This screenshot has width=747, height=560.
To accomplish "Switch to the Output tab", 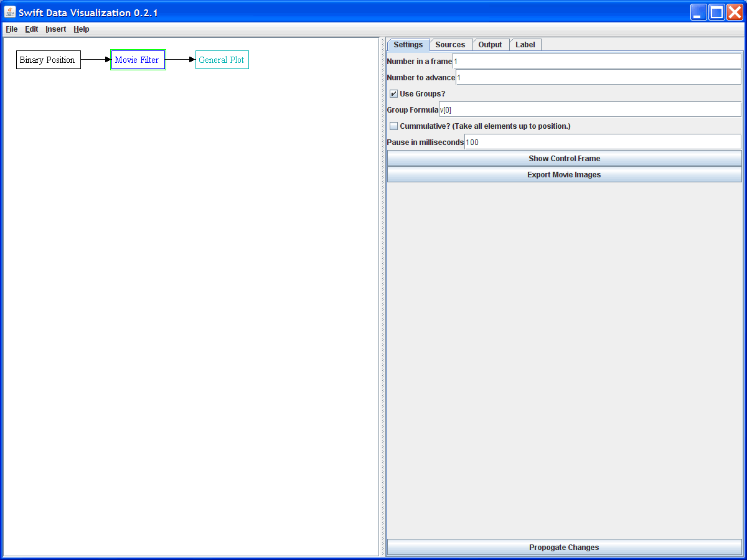I will point(490,45).
